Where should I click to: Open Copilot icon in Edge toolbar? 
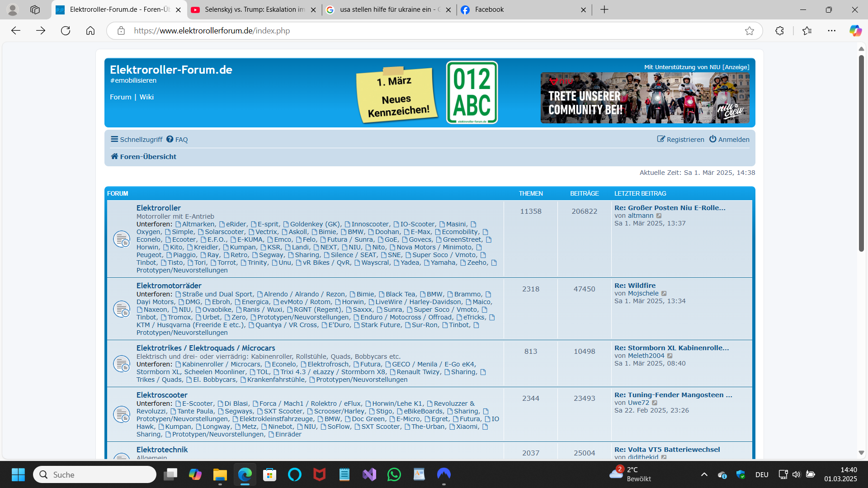pyautogui.click(x=855, y=31)
